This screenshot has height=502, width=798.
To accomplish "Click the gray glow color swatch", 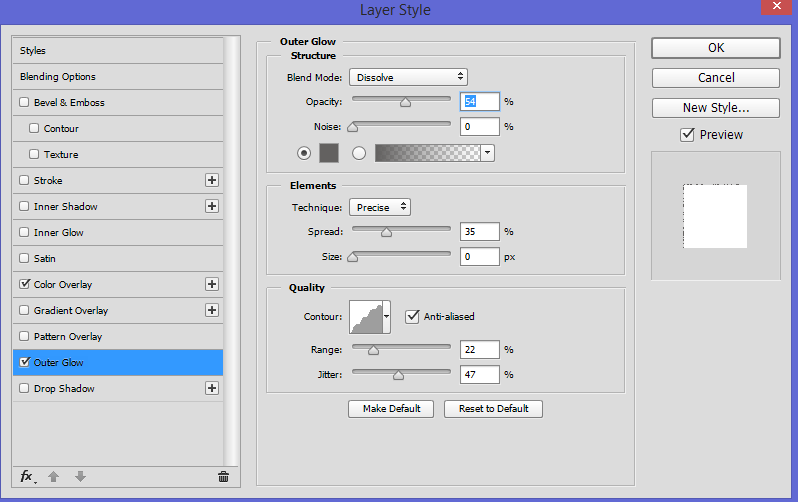I will tap(329, 153).
